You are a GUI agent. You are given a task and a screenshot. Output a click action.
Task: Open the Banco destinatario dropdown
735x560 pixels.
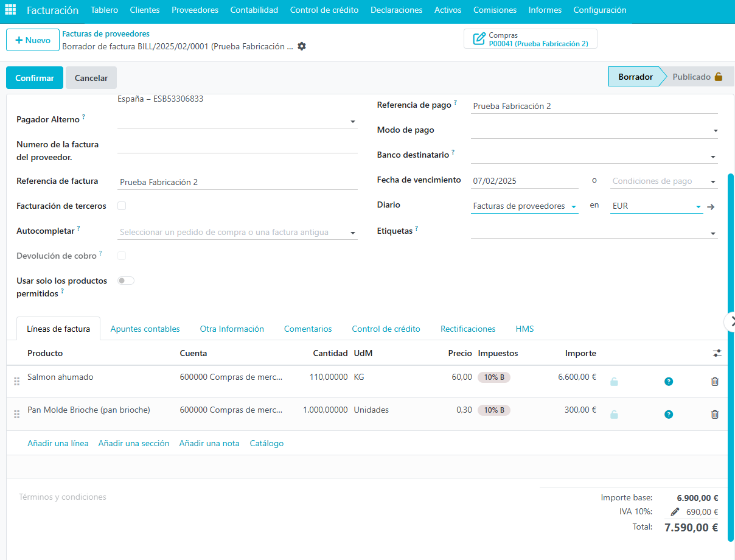(713, 157)
